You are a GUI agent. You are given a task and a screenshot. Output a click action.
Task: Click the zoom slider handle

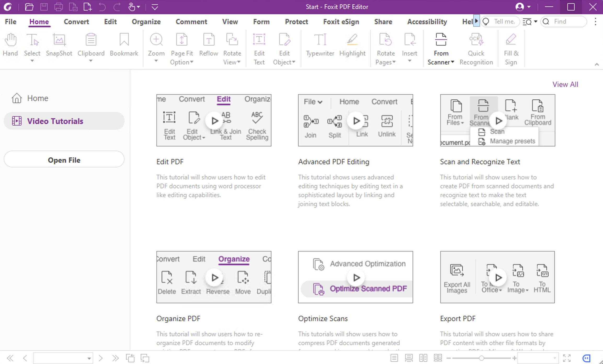coord(481,358)
